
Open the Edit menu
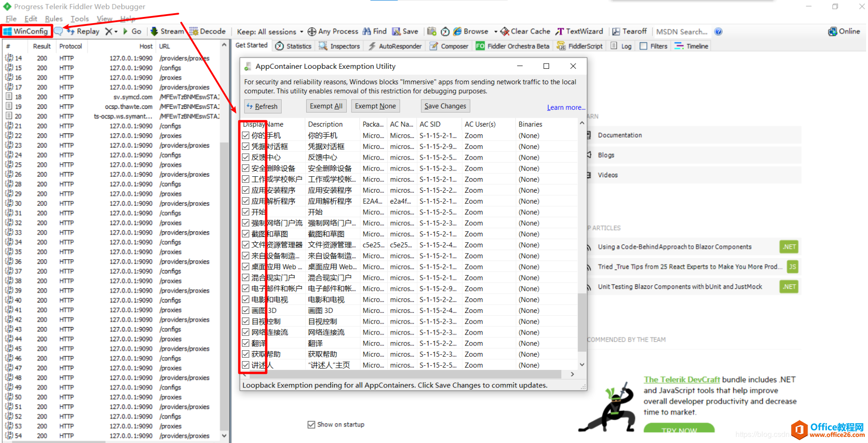click(31, 19)
